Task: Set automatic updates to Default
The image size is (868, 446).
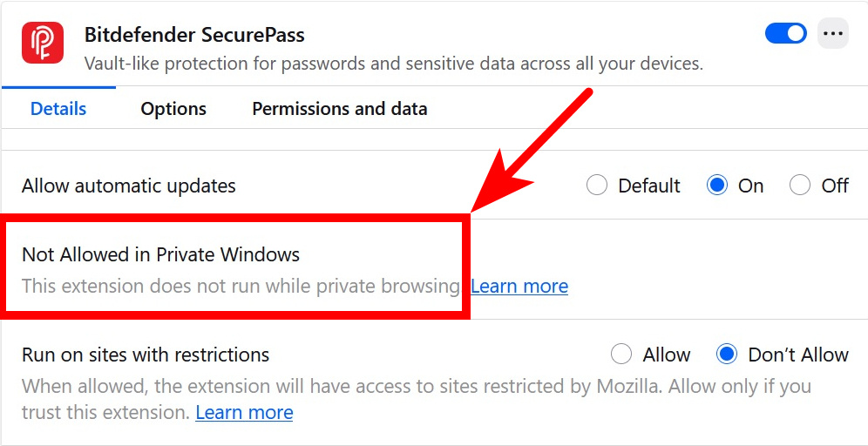Action: pyautogui.click(x=597, y=186)
